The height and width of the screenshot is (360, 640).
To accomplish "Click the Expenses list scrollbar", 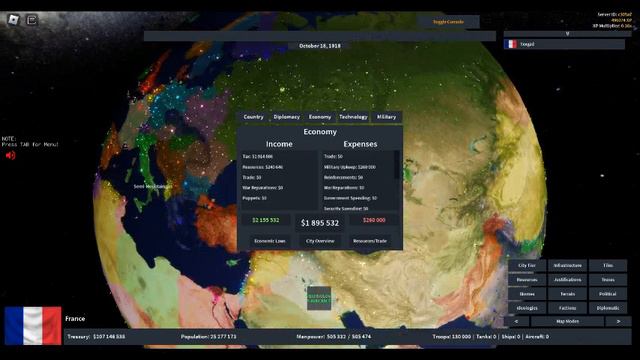I will click(396, 165).
